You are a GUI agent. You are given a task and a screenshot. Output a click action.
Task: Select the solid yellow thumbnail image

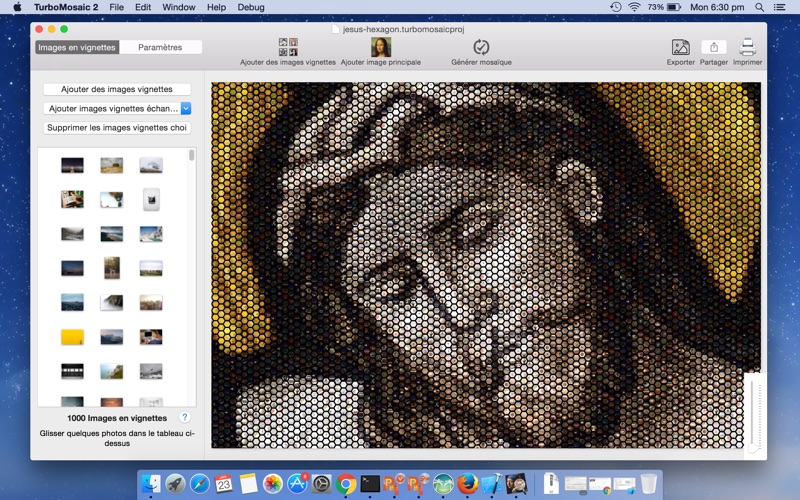click(72, 337)
